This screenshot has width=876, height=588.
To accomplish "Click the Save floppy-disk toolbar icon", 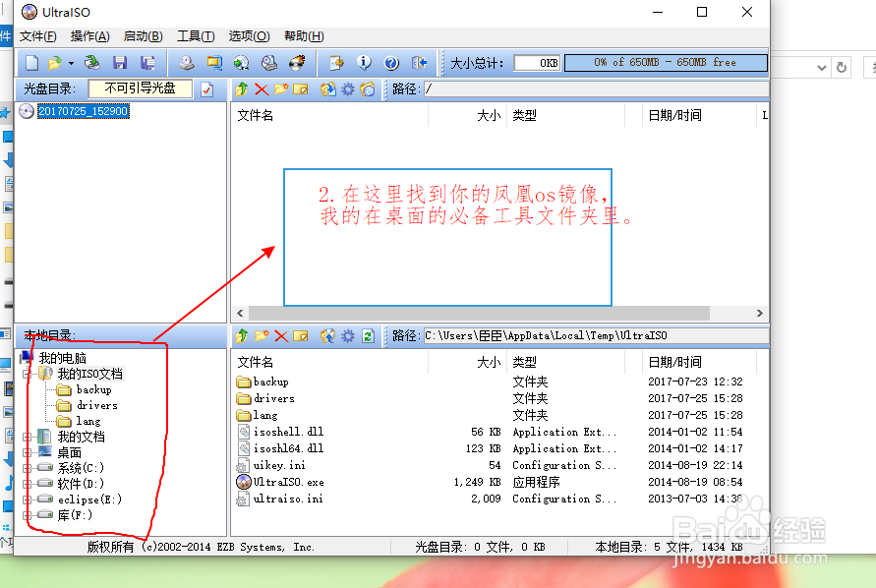I will [120, 63].
